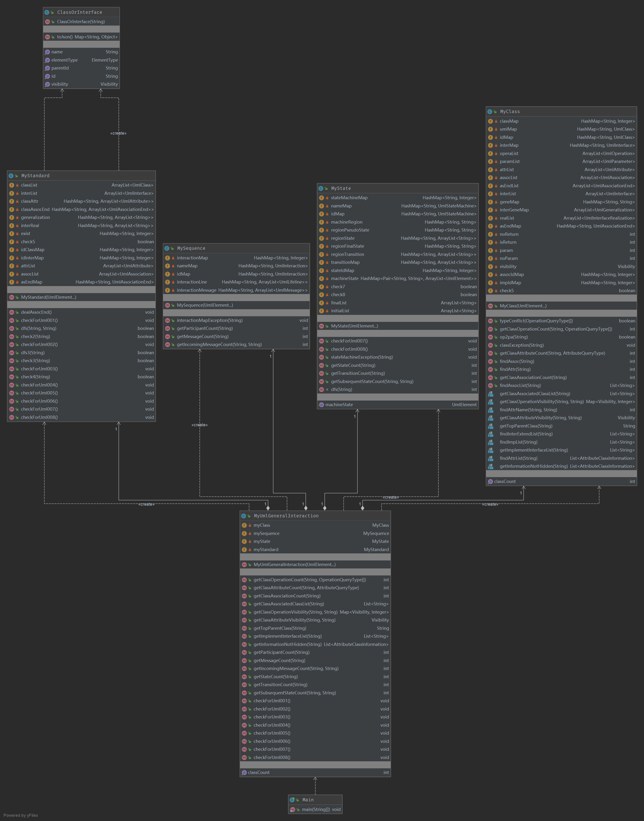Viewport: 644px width, 821px height.
Task: Click the method icon of getTopParentClass in MyClass
Action: (x=490, y=426)
